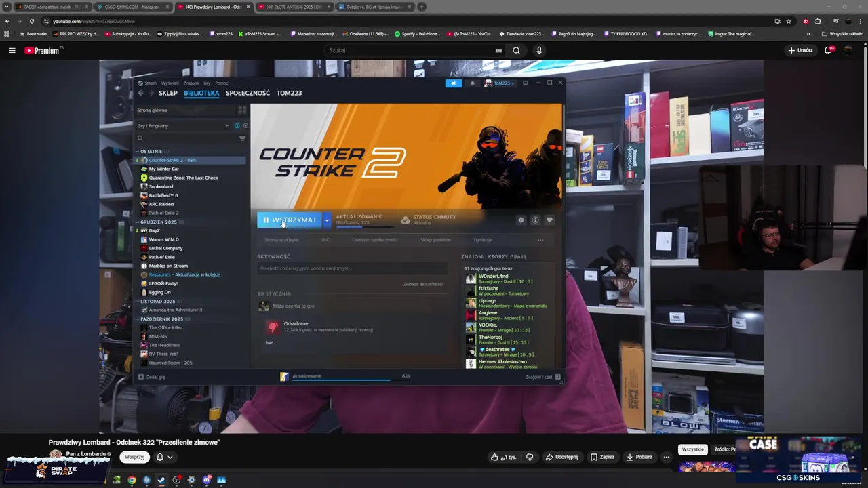Screen dimensions: 868x488
Task: Go forward with the Steam forward arrow
Action: [151, 93]
